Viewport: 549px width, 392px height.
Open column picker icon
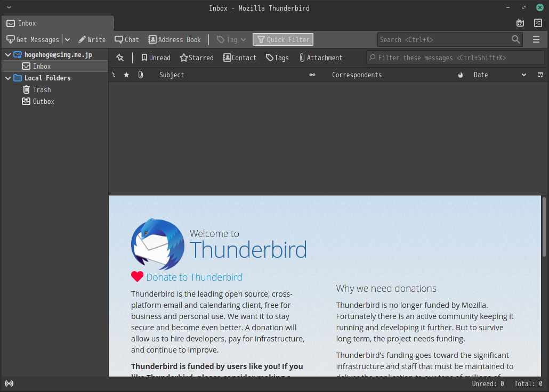pos(540,75)
